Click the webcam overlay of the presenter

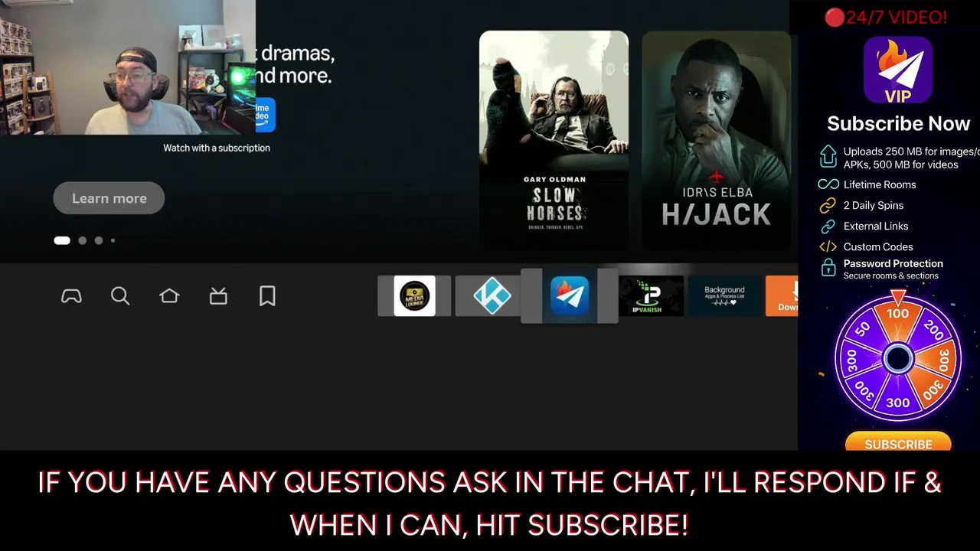[x=127, y=67]
